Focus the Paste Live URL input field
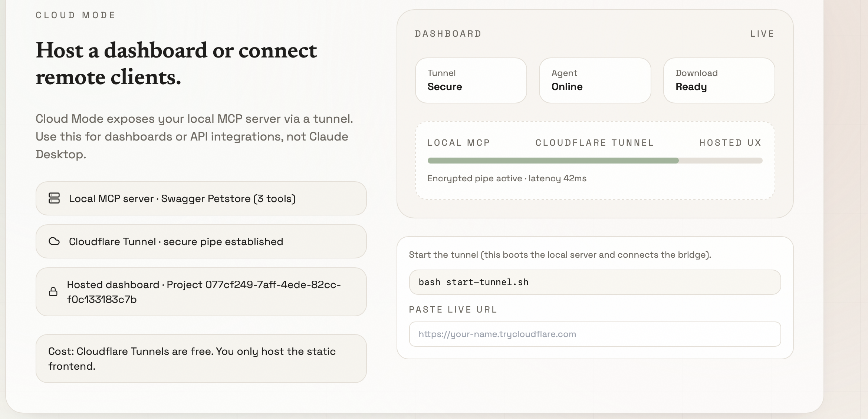The image size is (868, 419). point(595,334)
